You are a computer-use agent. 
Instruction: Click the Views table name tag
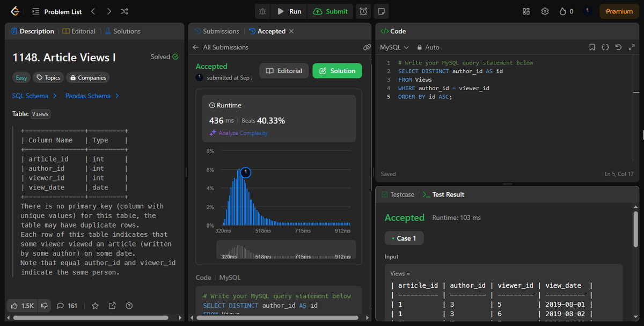pos(40,114)
